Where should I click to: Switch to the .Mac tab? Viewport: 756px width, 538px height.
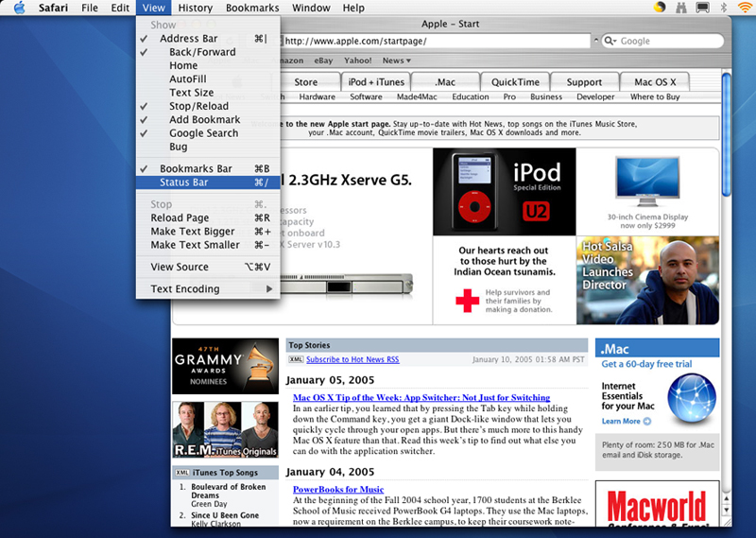445,82
